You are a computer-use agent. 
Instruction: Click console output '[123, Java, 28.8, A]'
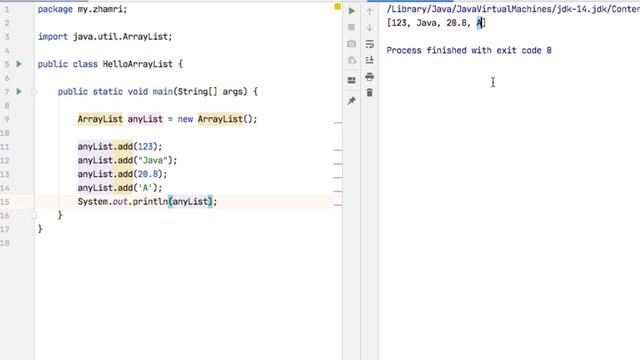436,23
